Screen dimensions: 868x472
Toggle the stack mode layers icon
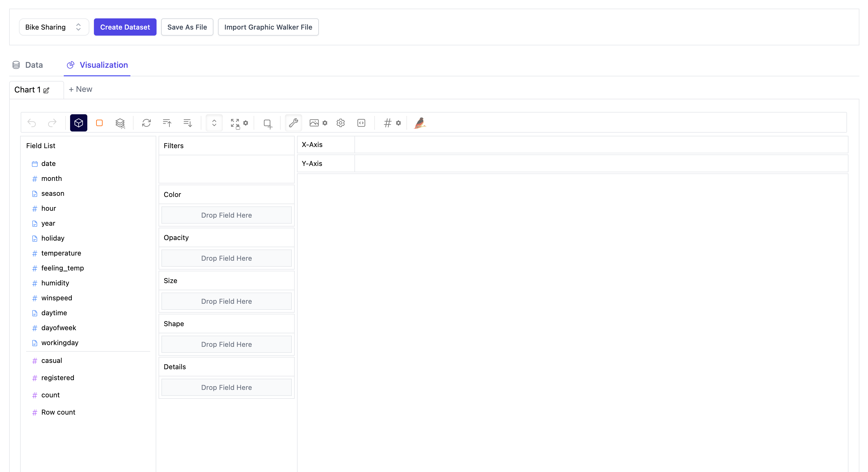120,123
